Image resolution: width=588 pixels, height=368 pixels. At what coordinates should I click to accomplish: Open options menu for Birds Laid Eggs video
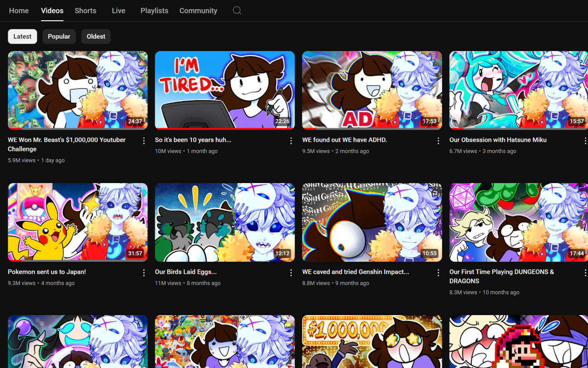click(291, 273)
